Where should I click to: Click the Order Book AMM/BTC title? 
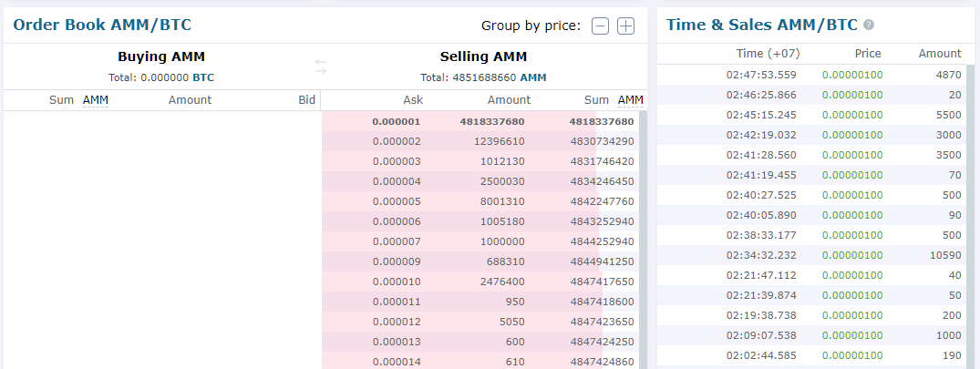tap(102, 25)
